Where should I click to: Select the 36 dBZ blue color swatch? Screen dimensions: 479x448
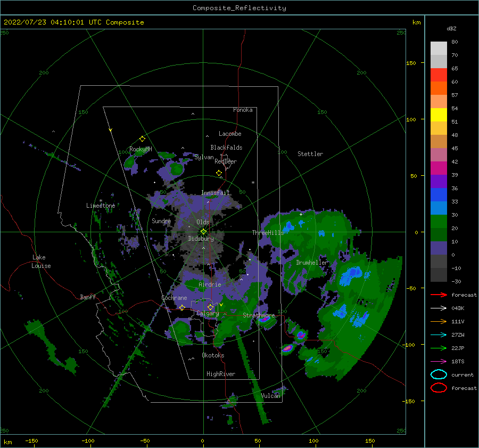439,194
